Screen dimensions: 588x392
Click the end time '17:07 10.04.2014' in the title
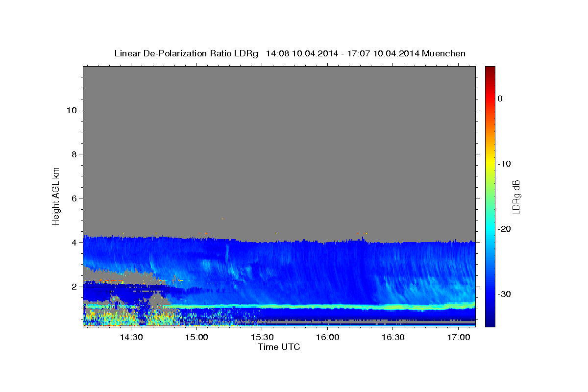[x=383, y=53]
